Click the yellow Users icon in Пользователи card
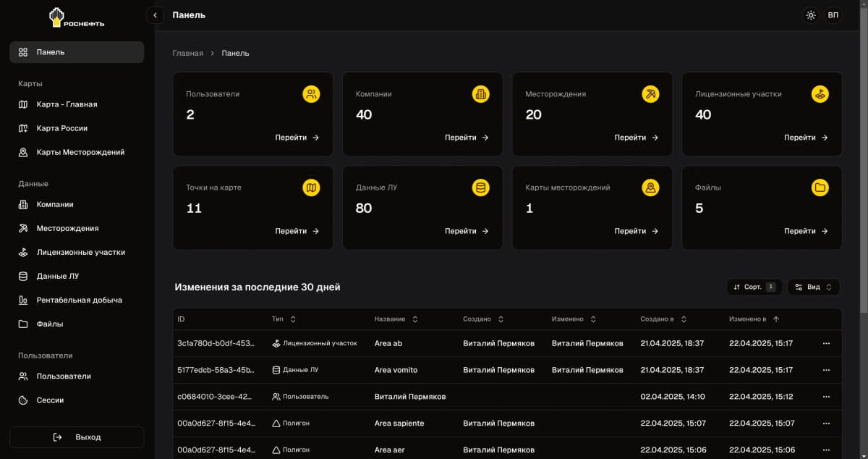This screenshot has width=868, height=459. (311, 94)
